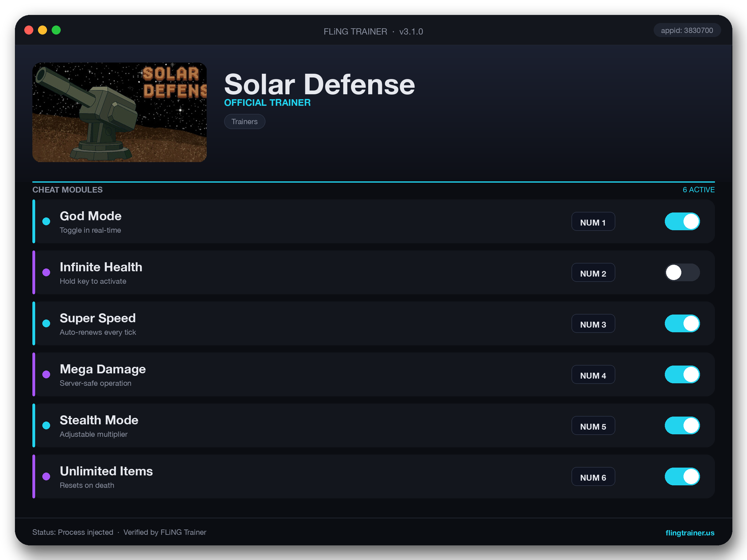
Task: Click the NUM 2 hotkey button
Action: coord(593,273)
